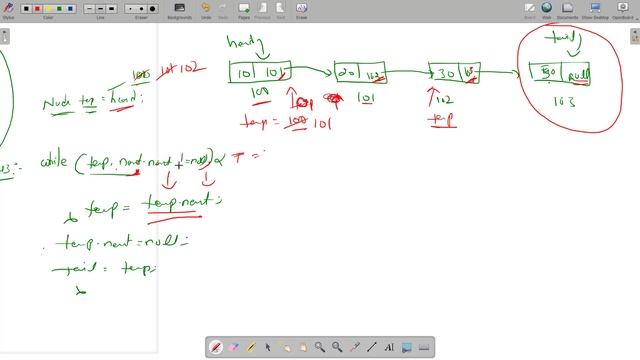Choose the yellow pen color
Image resolution: width=640 pixels, height=360 pixels.
coord(48,9)
